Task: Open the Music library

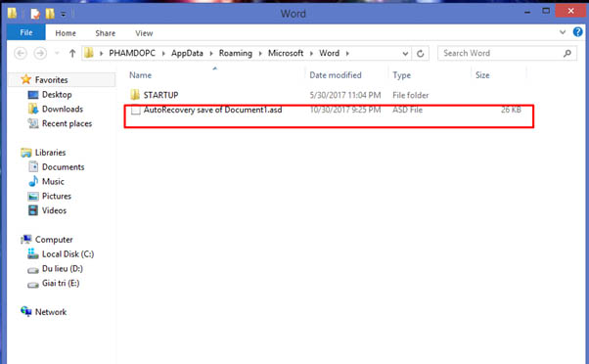Action: point(53,181)
